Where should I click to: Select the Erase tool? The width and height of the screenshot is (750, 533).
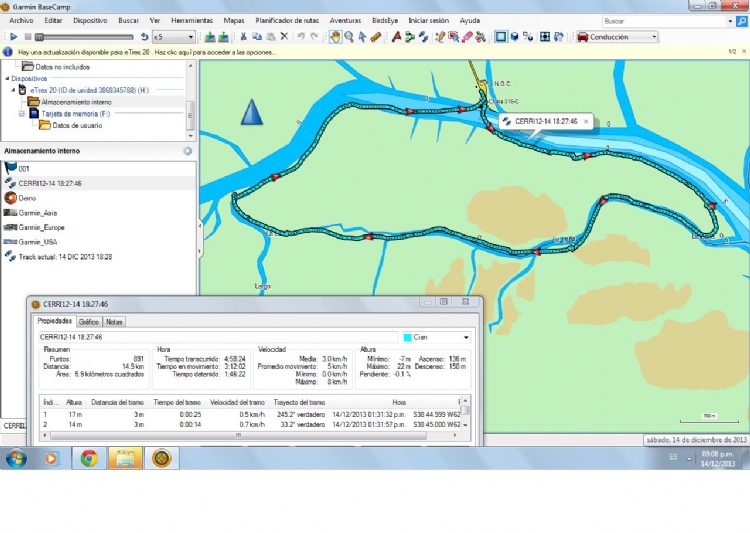pyautogui.click(x=467, y=37)
